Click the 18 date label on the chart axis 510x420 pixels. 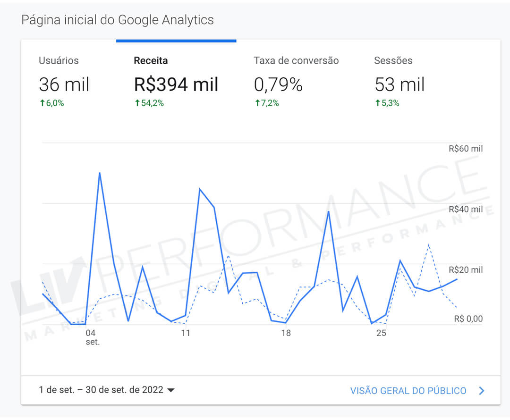(286, 333)
